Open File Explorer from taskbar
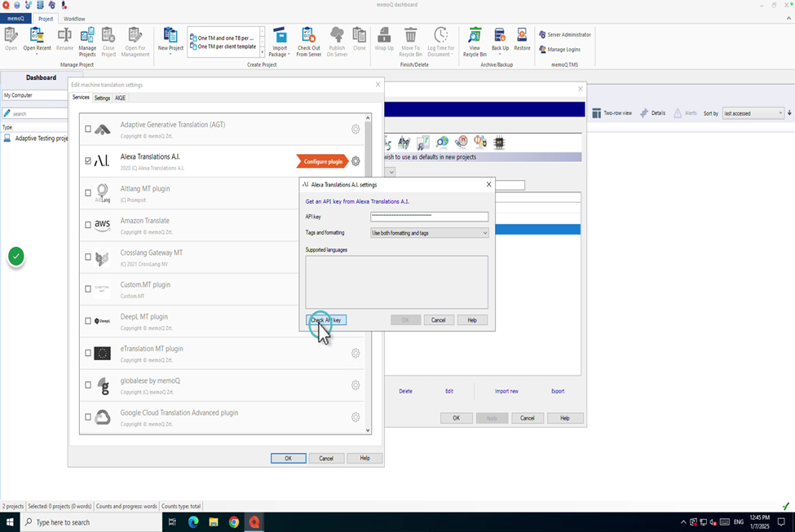Viewport: 795px width, 532px height. click(x=214, y=522)
